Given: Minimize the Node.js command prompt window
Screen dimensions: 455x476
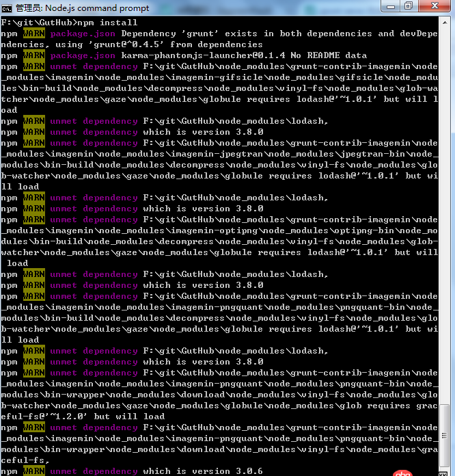Looking at the screenshot, I should coord(390,6).
